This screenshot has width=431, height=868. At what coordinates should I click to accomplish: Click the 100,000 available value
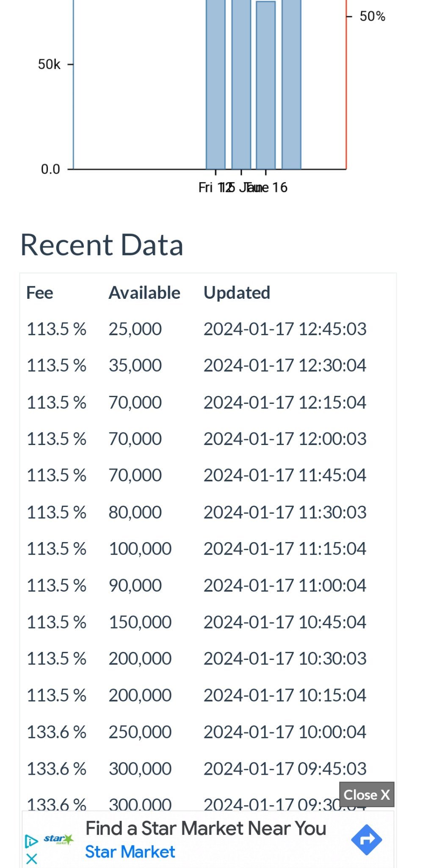pyautogui.click(x=140, y=549)
